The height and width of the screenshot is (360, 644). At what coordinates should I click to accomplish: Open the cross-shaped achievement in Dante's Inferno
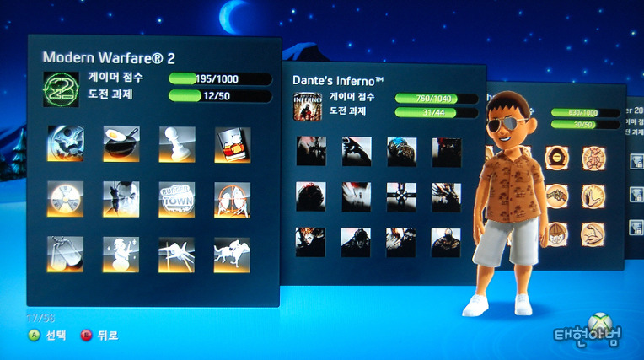(401, 197)
